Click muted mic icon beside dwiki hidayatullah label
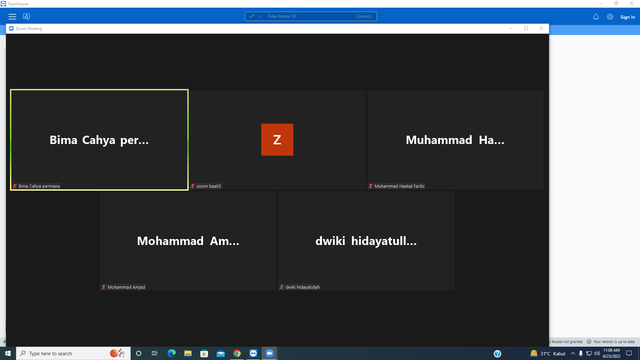640x360 pixels. pos(282,287)
